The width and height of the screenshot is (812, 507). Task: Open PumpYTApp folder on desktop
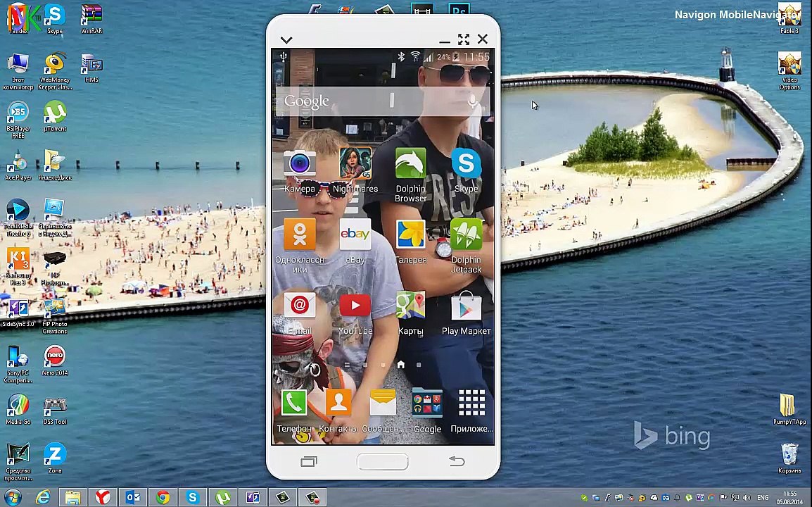[789, 409]
